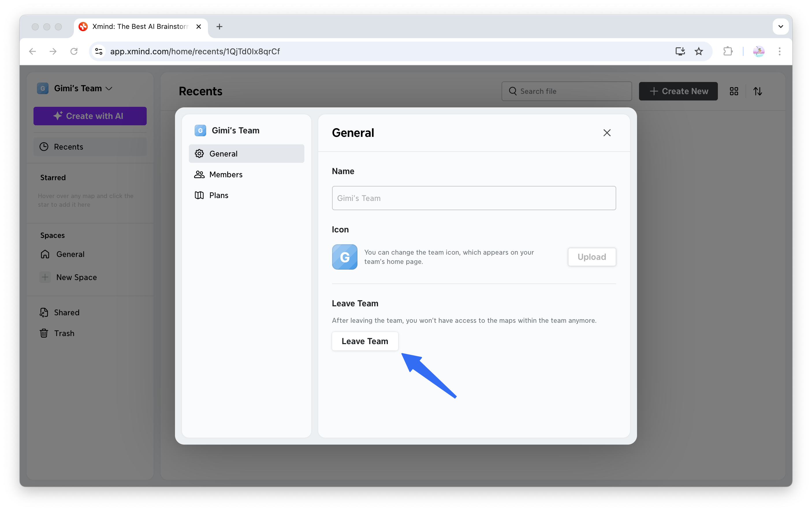Open the Members settings tab
The height and width of the screenshot is (511, 812).
pos(247,174)
